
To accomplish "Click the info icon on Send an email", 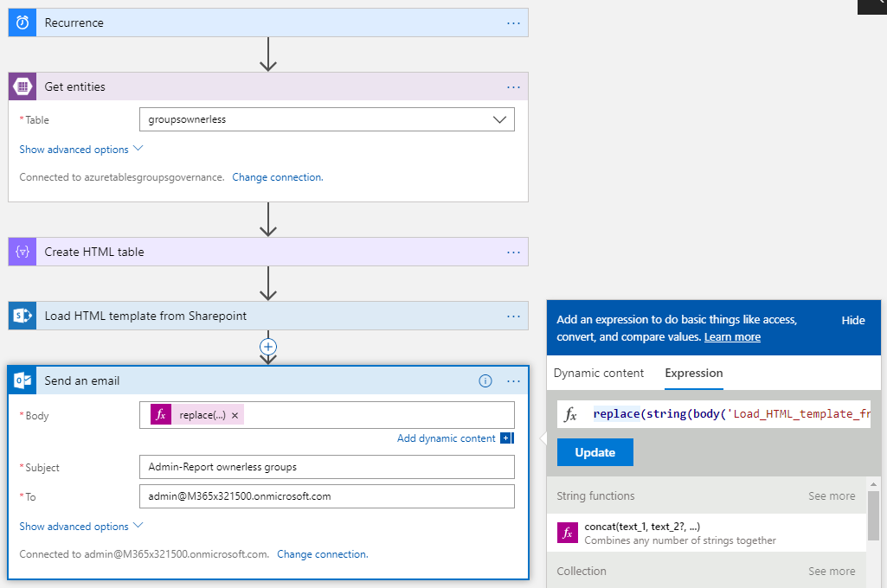I will (x=485, y=380).
